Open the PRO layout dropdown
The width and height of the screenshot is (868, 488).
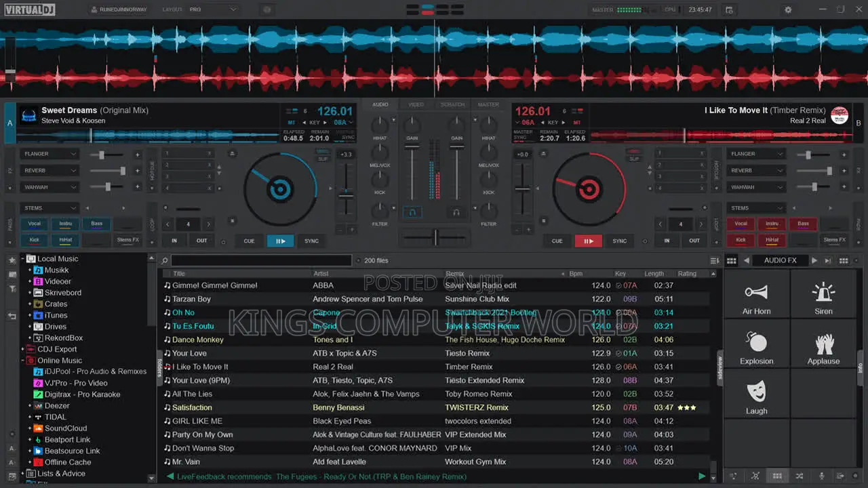click(x=212, y=9)
